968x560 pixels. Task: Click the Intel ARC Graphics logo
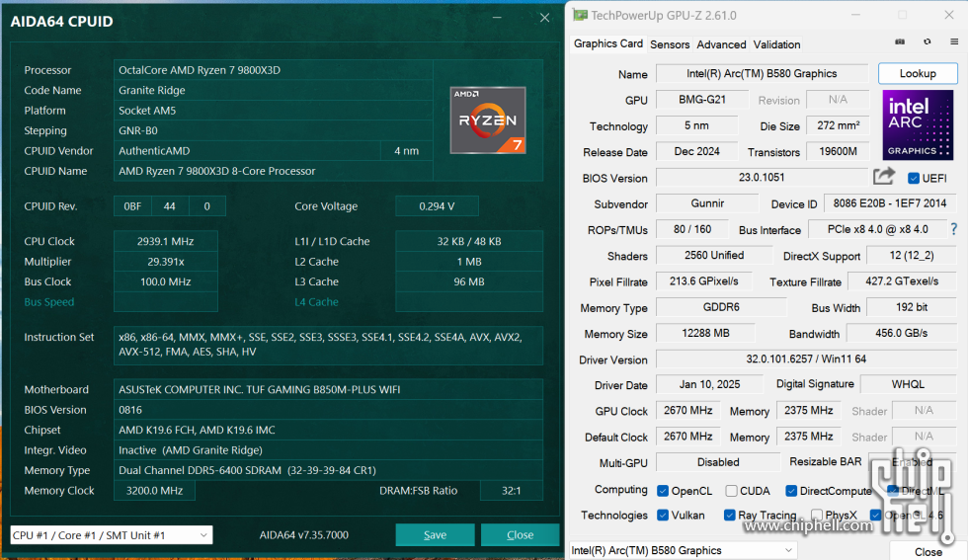click(x=918, y=124)
